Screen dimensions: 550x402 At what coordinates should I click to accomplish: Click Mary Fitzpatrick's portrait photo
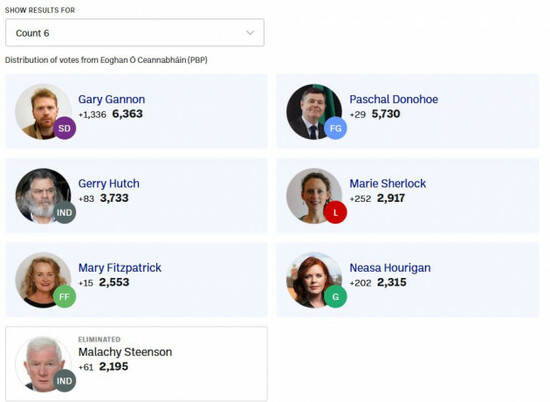[43, 280]
